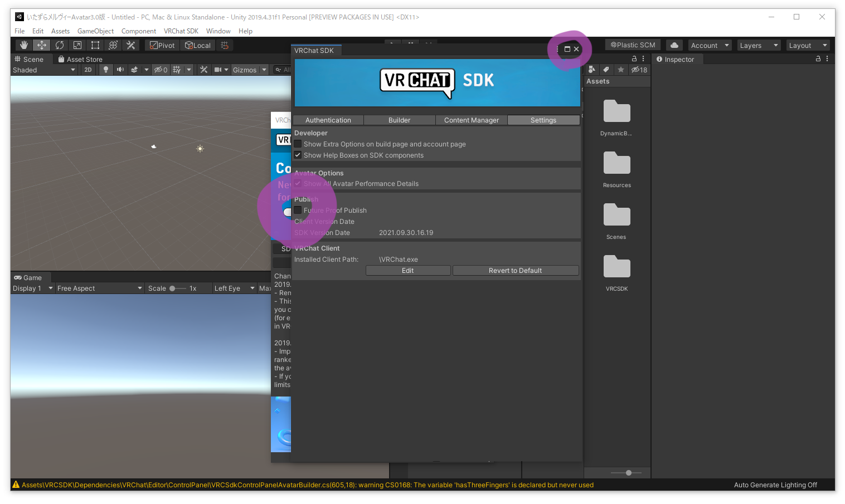Open scene camera settings icon
Screen dimensions: 845x504
(x=218, y=70)
